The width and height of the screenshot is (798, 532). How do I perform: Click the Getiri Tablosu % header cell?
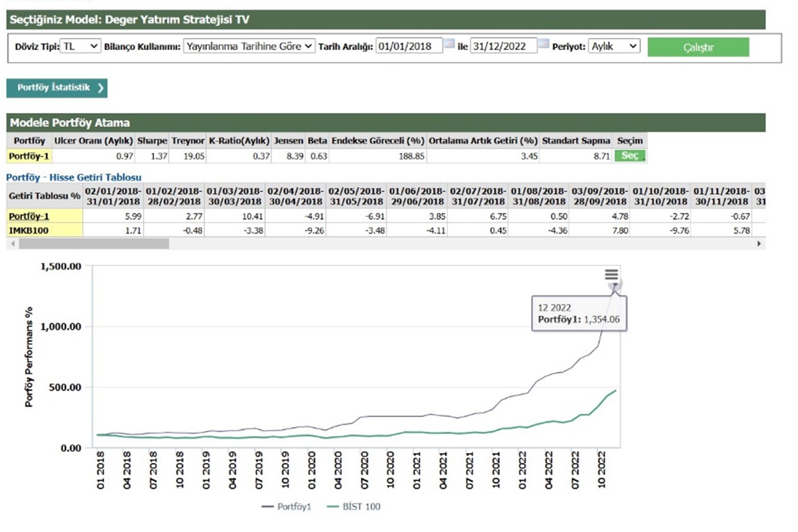(45, 196)
